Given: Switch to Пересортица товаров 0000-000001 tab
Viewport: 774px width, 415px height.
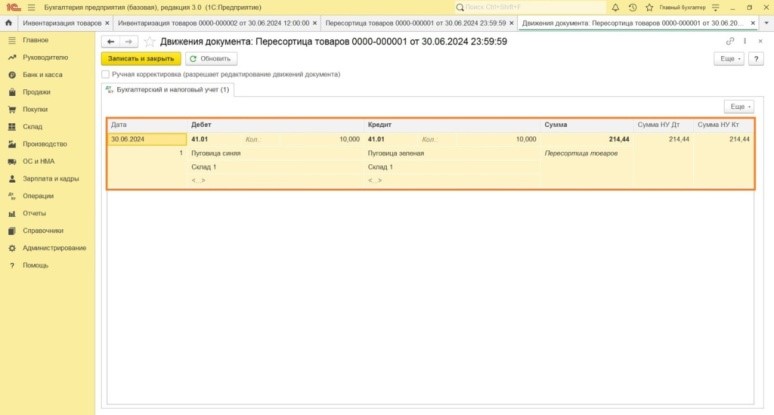Looking at the screenshot, I should [x=414, y=22].
